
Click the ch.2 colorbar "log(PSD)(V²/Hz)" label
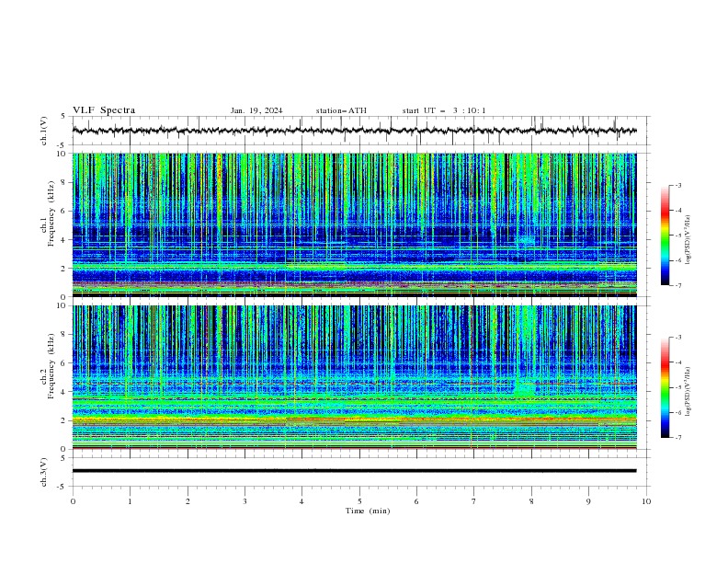click(x=688, y=392)
